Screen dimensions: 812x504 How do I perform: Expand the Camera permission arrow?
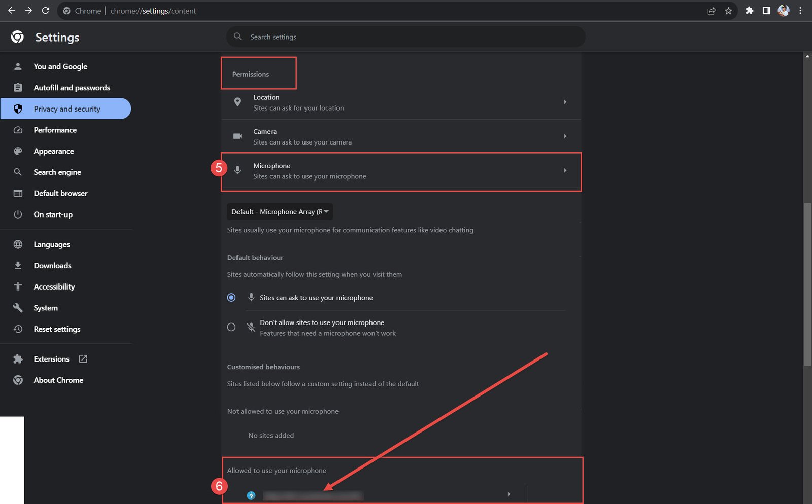[565, 136]
